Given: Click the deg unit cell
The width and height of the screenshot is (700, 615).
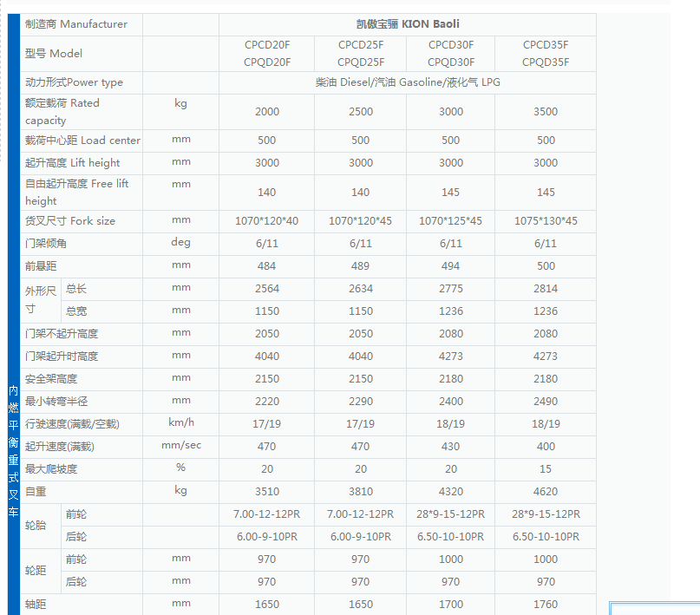Looking at the screenshot, I should (180, 242).
